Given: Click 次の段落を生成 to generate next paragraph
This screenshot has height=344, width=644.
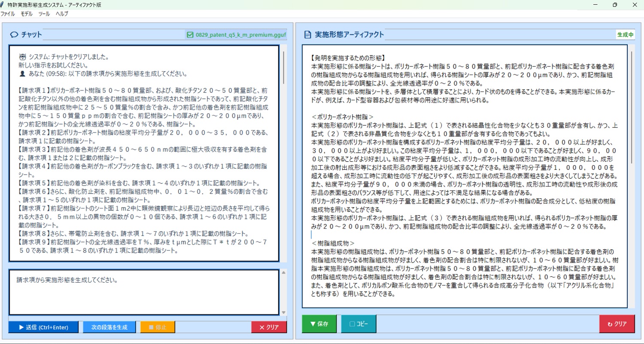Looking at the screenshot, I should coord(109,327).
